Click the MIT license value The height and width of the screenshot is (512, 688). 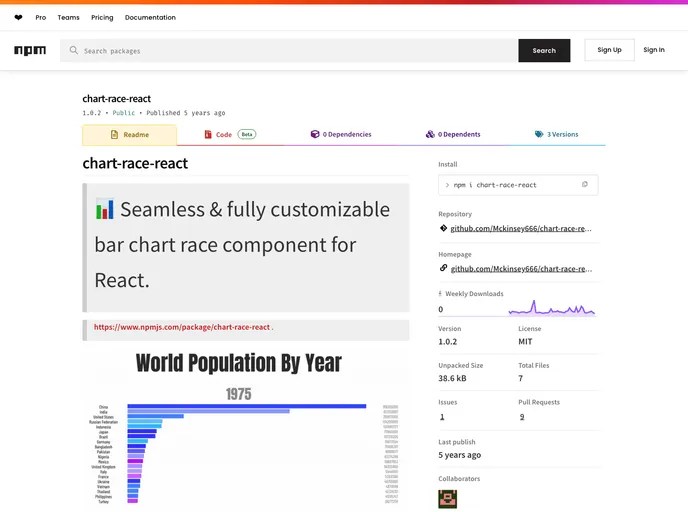coord(525,341)
